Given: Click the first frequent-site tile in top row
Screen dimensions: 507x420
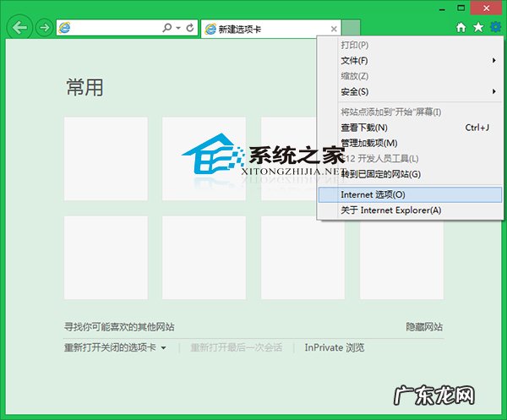Looking at the screenshot, I should (x=106, y=159).
